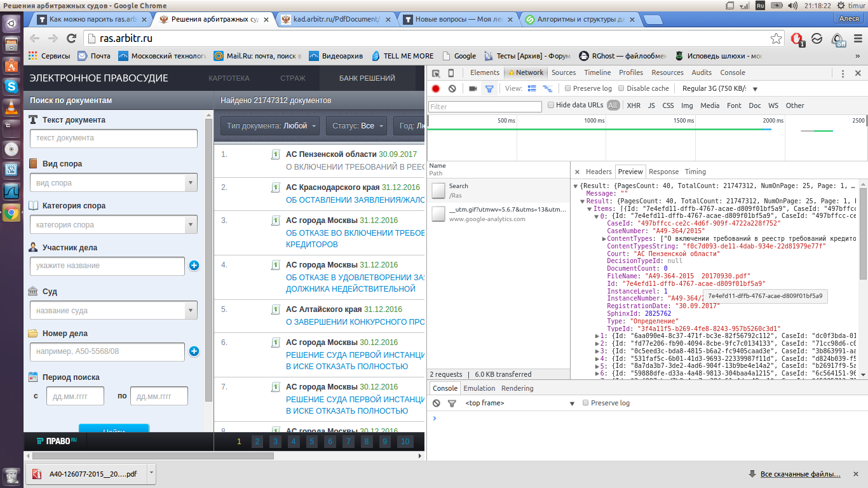Add case number with plus icon beside Номер дела

tap(194, 351)
